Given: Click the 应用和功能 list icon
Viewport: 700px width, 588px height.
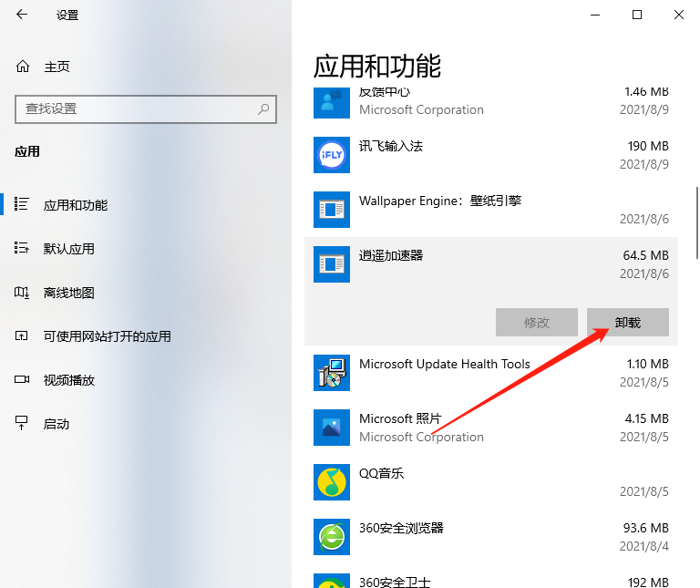Looking at the screenshot, I should [22, 204].
